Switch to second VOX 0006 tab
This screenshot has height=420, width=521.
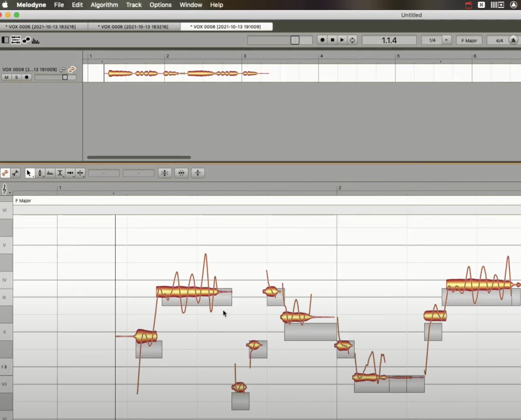133,27
